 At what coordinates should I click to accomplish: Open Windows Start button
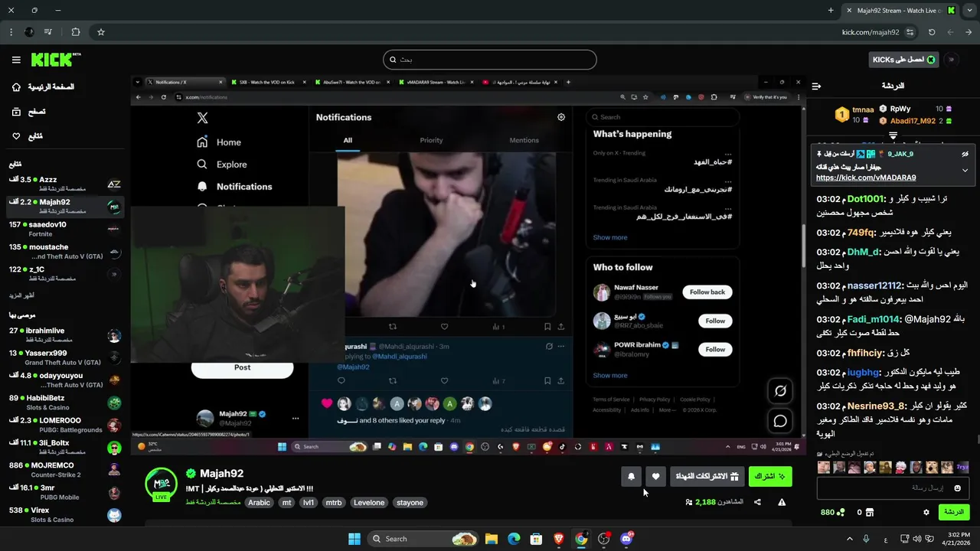[354, 539]
